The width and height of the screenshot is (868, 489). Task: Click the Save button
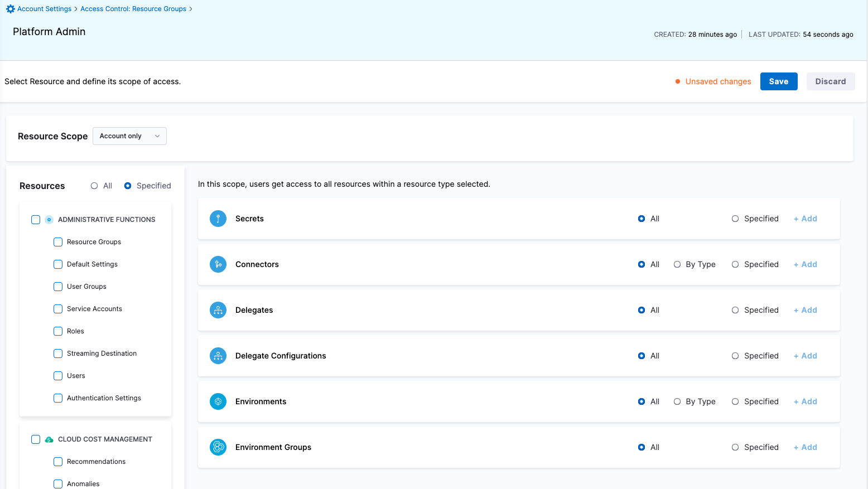point(779,81)
